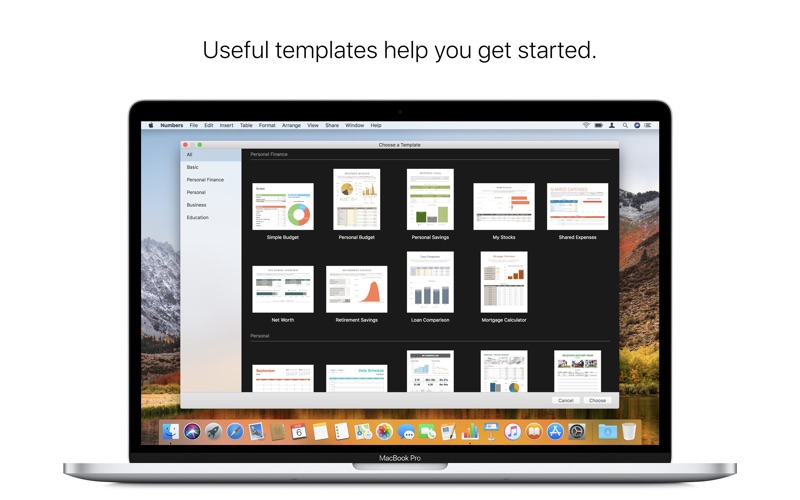Screen dimensions: 800x500
Task: Open the iBooks icon in dock
Action: (534, 432)
